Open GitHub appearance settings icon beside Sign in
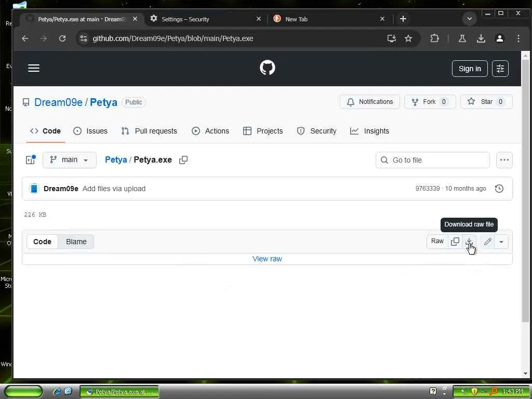This screenshot has height=399, width=532. click(x=500, y=69)
